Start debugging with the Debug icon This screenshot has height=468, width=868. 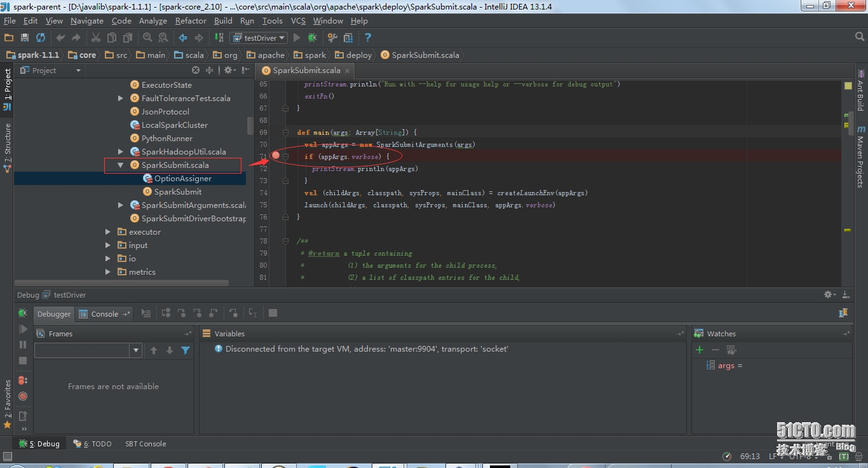(x=312, y=38)
